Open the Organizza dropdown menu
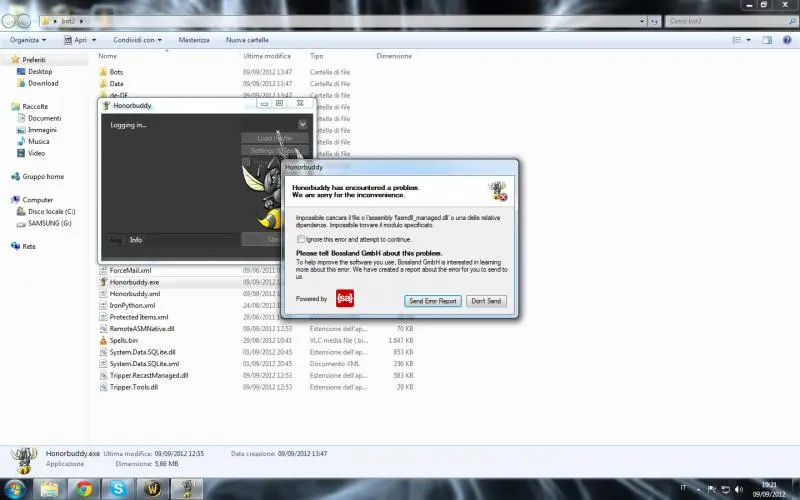The width and height of the screenshot is (800, 500). click(x=30, y=40)
